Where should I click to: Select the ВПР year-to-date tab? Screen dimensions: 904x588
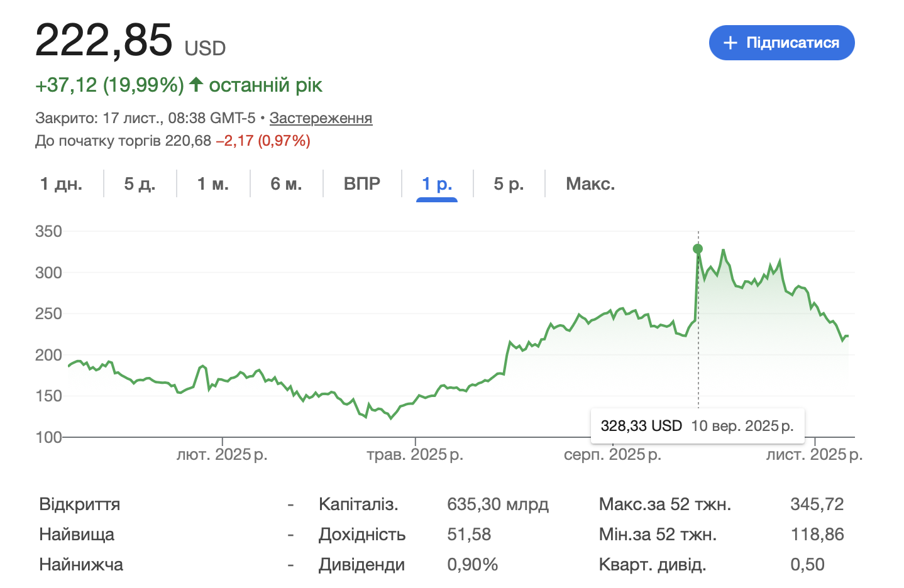(362, 184)
